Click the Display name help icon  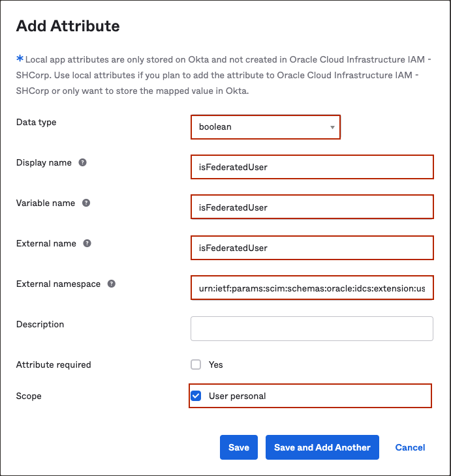tap(83, 162)
